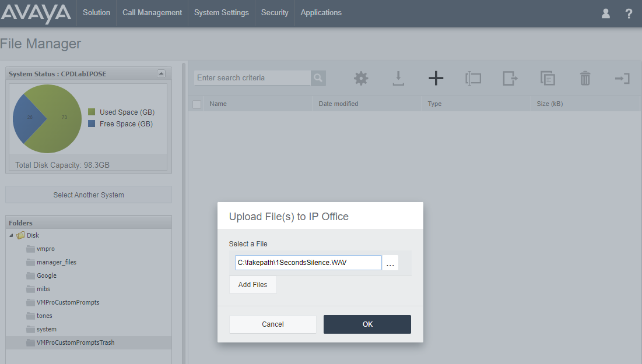Click Select Another System button

click(x=89, y=195)
